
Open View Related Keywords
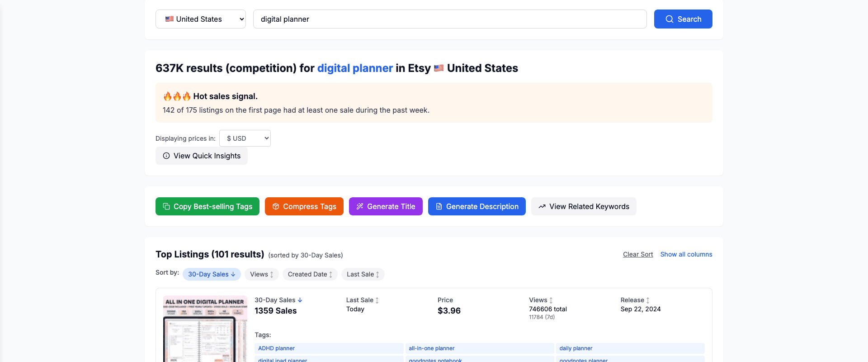click(x=584, y=206)
